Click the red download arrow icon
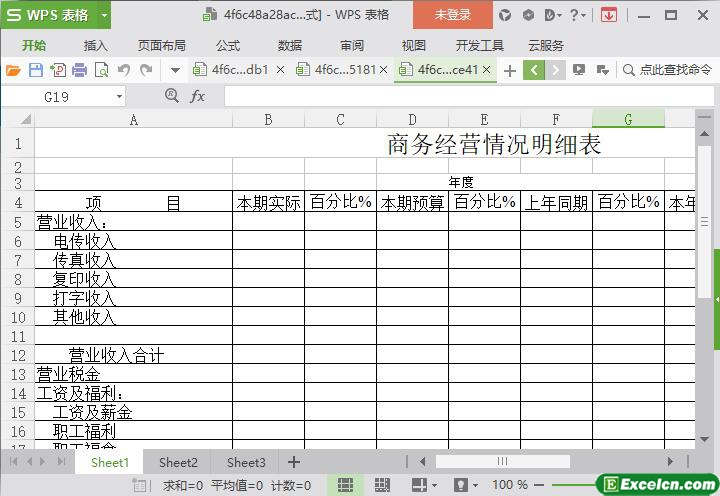Screen dimensions: 720x496 [608, 15]
